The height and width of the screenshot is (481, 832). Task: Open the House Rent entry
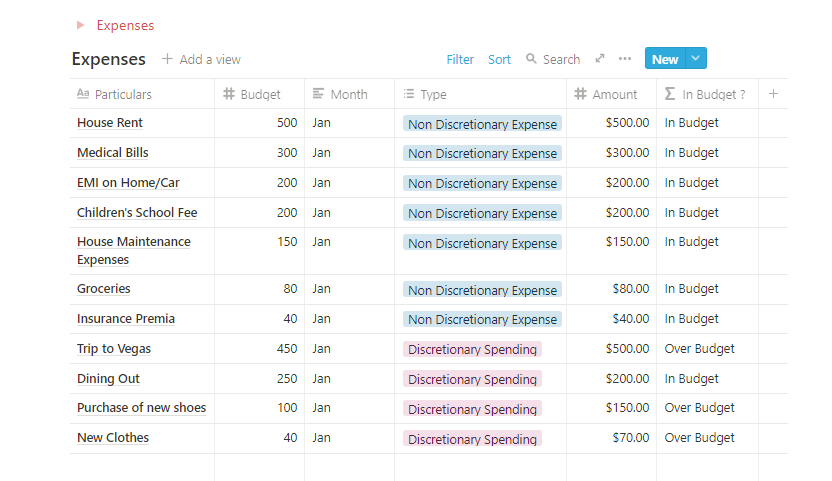point(110,123)
